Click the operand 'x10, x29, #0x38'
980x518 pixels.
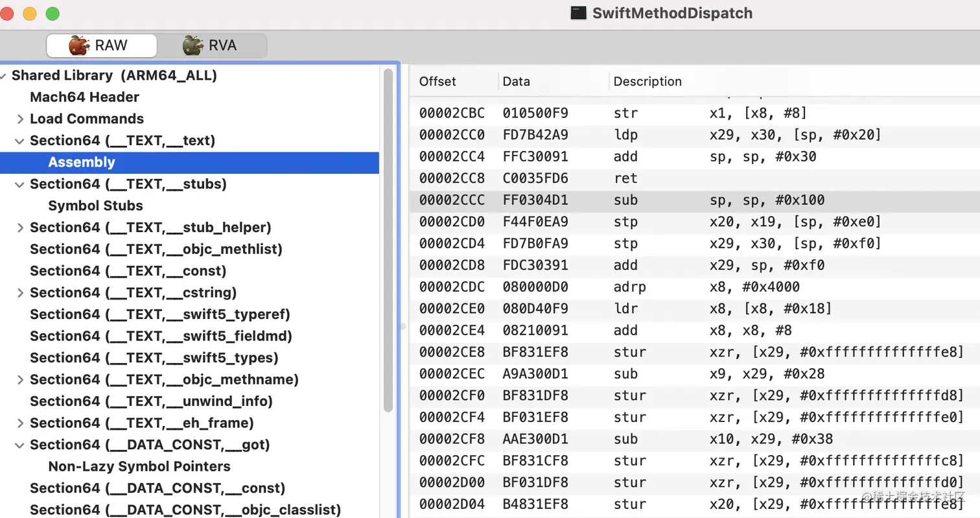coord(771,440)
